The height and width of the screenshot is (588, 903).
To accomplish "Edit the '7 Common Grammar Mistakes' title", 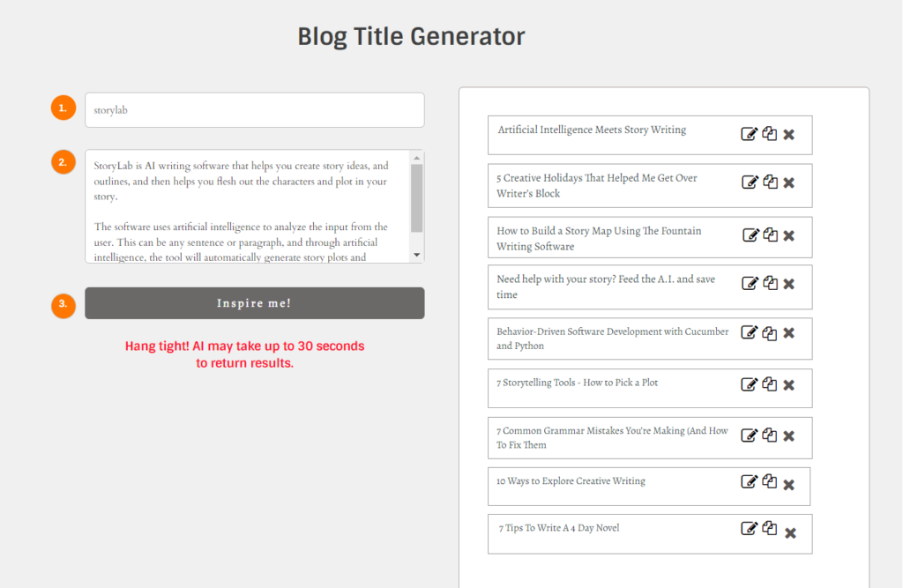I will click(749, 435).
